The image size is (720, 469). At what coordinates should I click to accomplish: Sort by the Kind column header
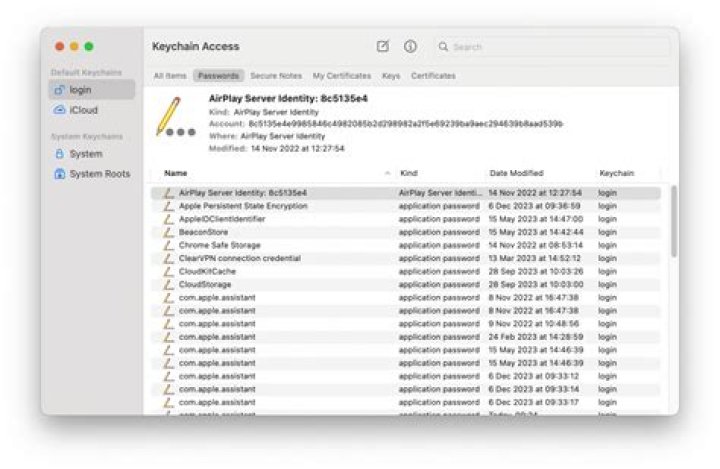click(409, 173)
